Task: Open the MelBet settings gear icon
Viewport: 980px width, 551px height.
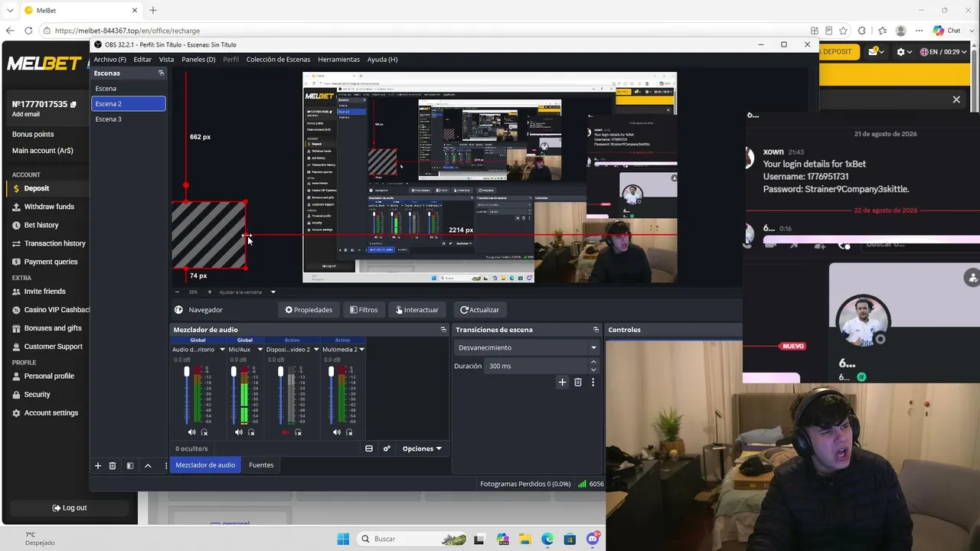Action: coord(900,52)
